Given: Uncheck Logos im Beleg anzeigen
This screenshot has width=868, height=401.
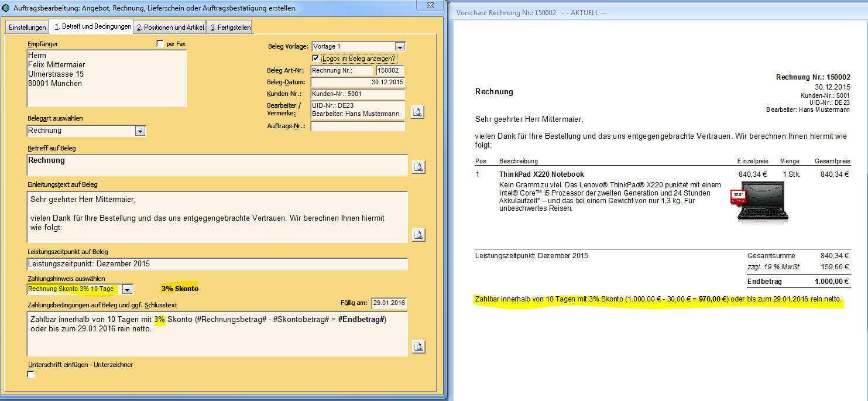Looking at the screenshot, I should [316, 59].
